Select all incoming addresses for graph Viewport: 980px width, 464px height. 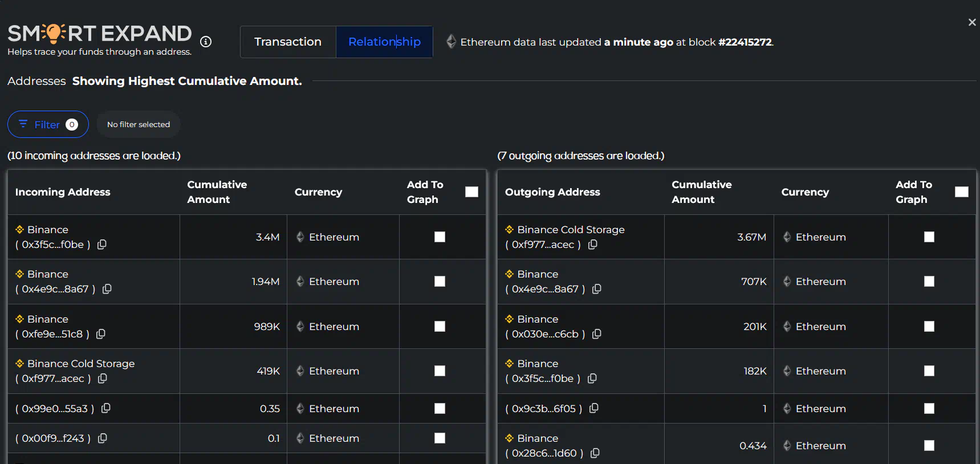[472, 192]
